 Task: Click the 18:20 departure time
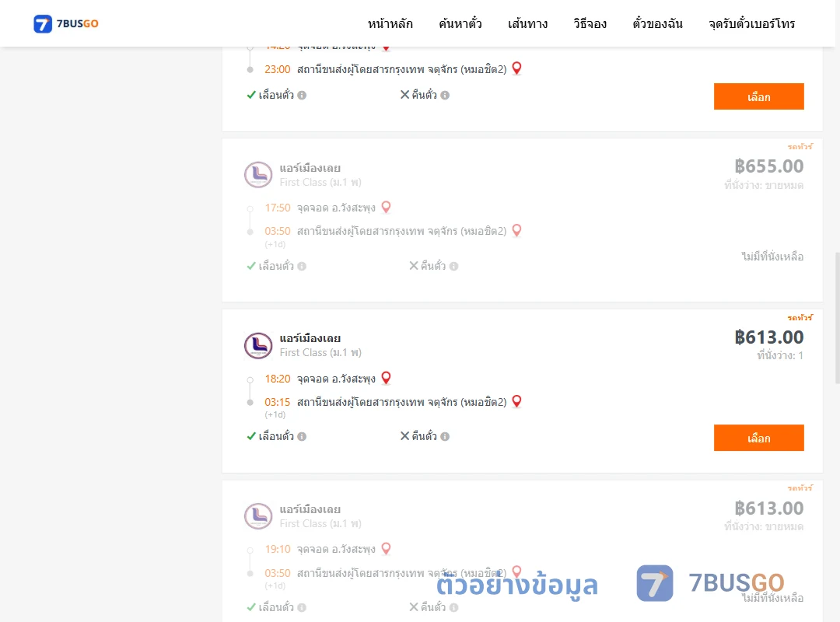[278, 379]
